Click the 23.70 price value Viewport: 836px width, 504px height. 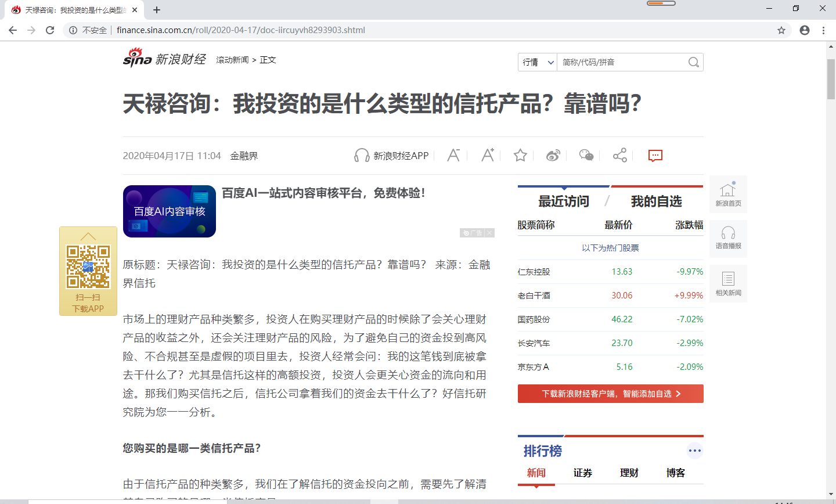point(622,343)
